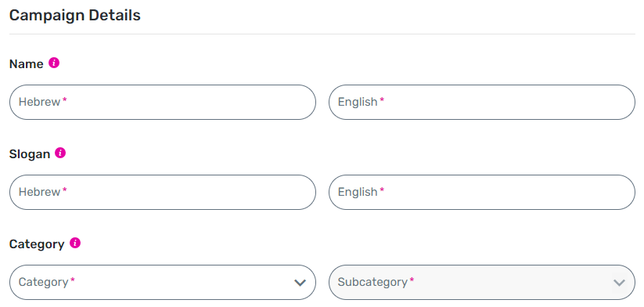Viewport: 644px width, 307px height.
Task: Select the English Slogan input box
Action: click(x=482, y=193)
